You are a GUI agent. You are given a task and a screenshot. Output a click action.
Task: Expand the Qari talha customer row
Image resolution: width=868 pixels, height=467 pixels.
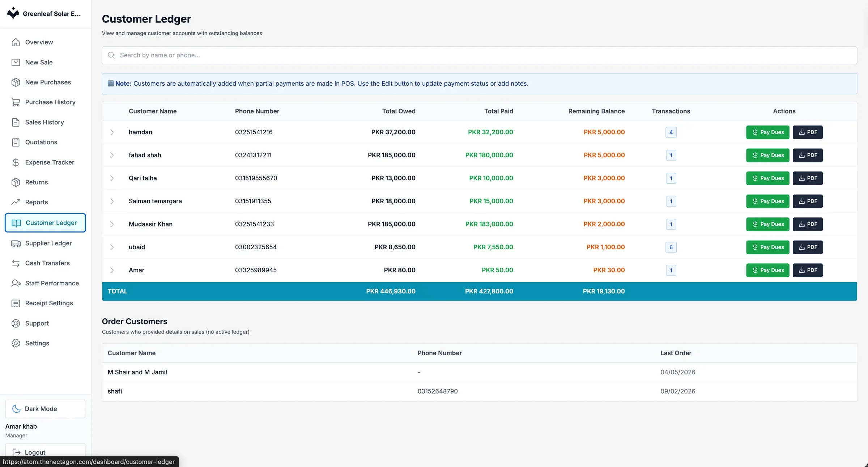(112, 178)
